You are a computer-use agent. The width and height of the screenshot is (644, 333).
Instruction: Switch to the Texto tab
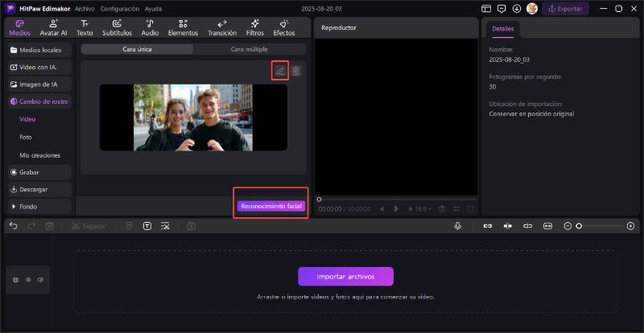85,28
